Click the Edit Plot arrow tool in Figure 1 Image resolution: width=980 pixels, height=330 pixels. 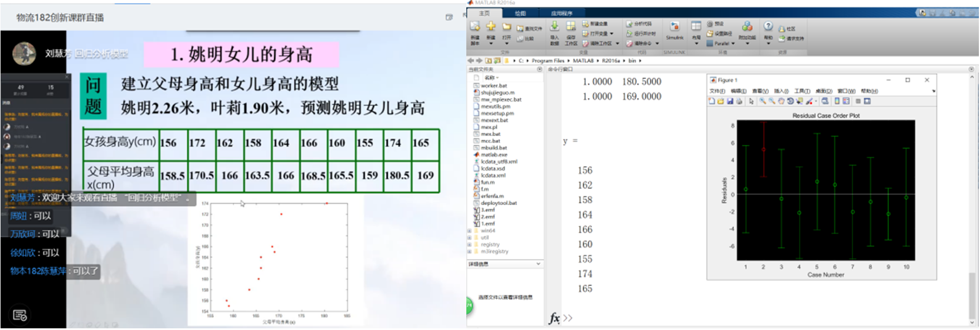coord(751,101)
